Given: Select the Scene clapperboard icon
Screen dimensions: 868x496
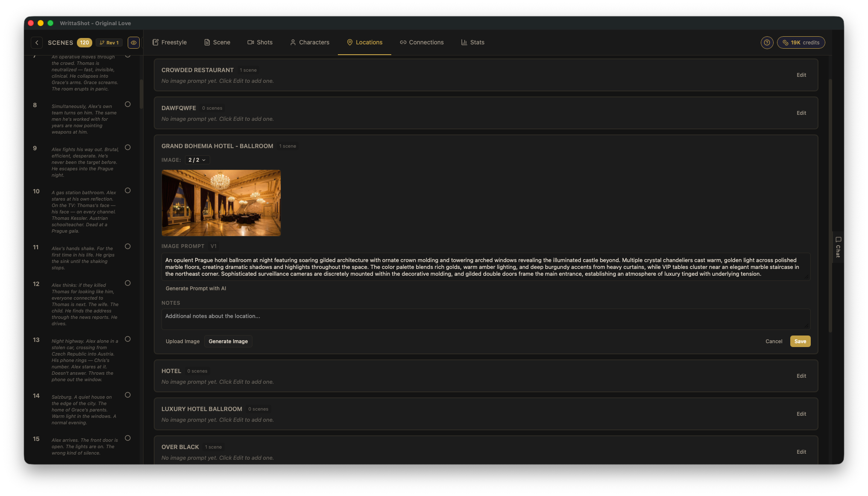Looking at the screenshot, I should (207, 42).
